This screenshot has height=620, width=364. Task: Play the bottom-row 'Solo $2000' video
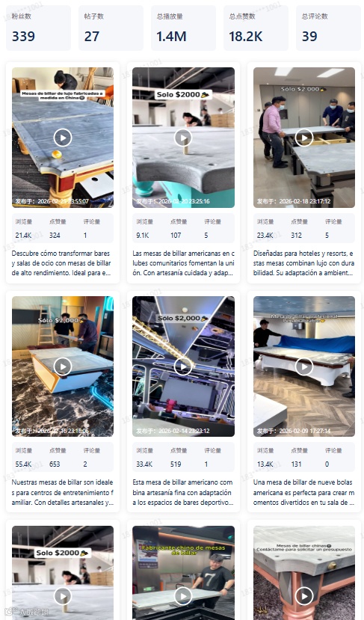[63, 596]
